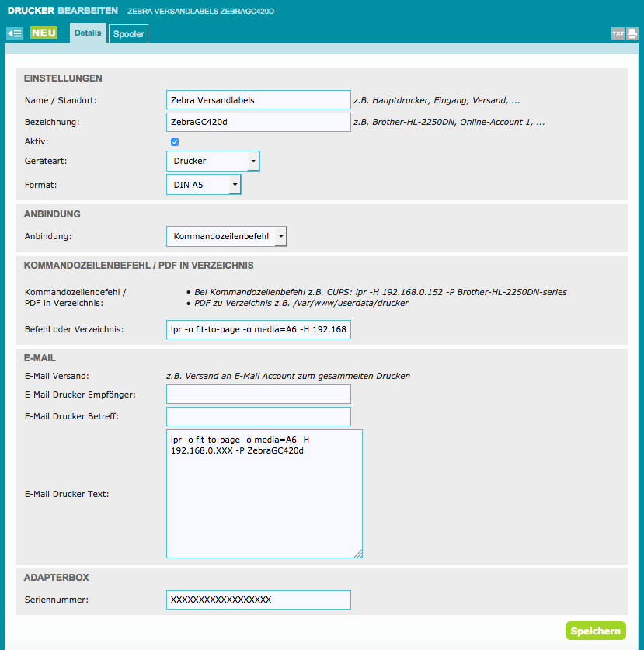The width and height of the screenshot is (644, 650).
Task: Switch to the Spooler tab
Action: [128, 34]
